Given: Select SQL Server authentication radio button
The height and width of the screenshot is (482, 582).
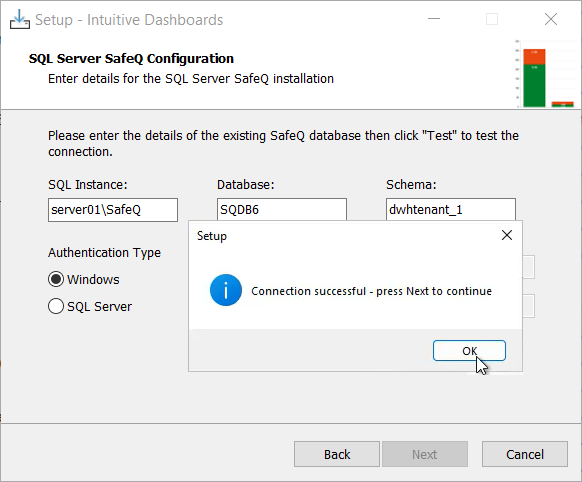Looking at the screenshot, I should [x=56, y=306].
